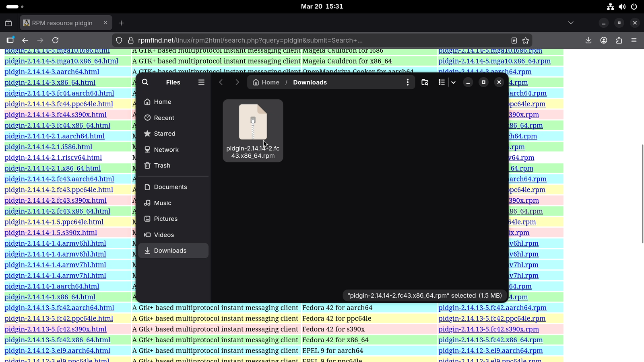644x362 pixels.
Task: Download pidgin-2.14.14-5.mga10.x86_64.rpm
Action: [495, 61]
